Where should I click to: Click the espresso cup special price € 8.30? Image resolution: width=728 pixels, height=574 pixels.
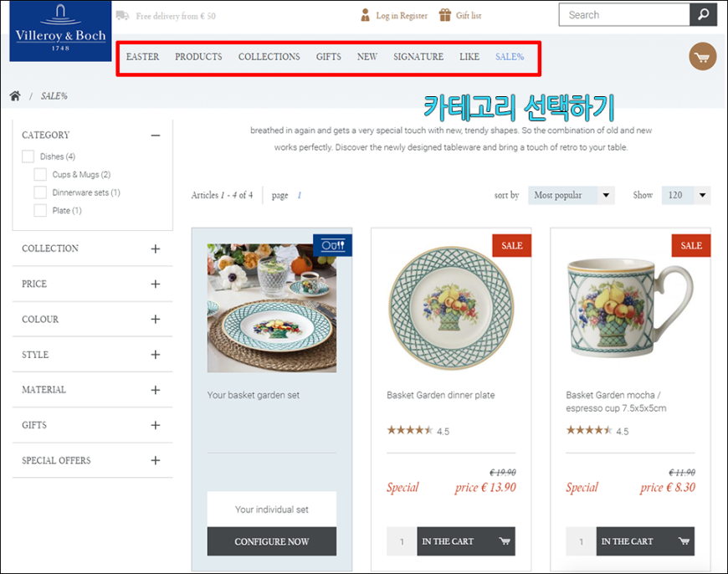pos(667,487)
